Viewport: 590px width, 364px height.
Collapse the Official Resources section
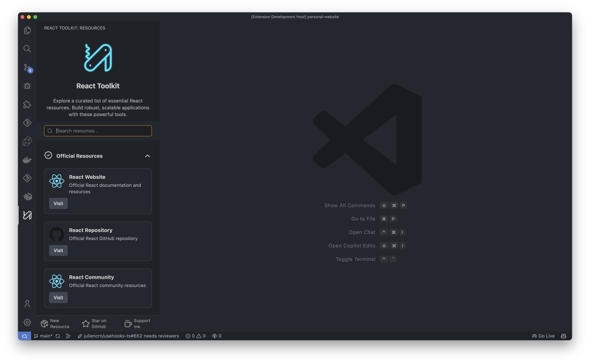[x=147, y=156]
